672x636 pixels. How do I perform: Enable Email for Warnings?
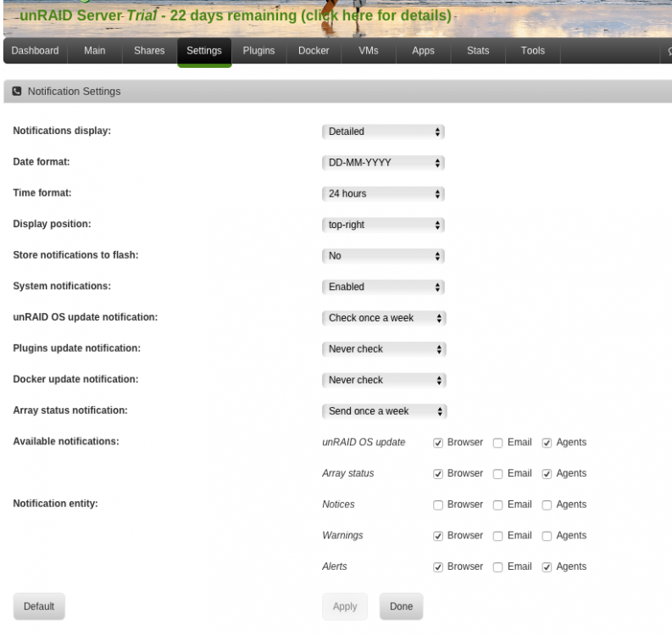[x=497, y=536]
